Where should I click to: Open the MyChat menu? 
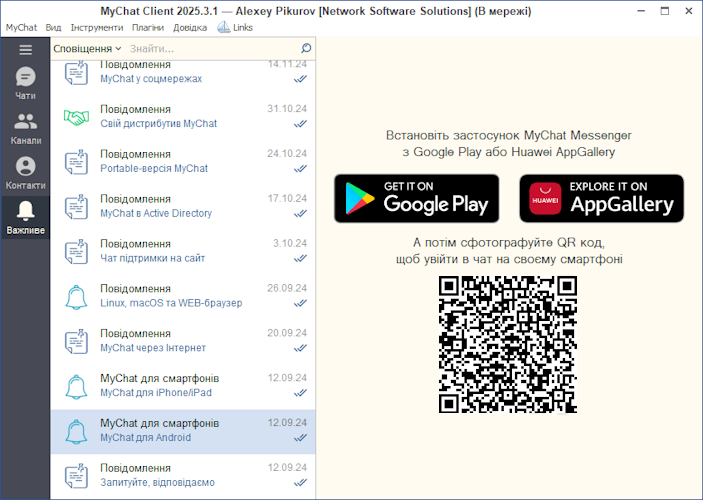click(21, 27)
